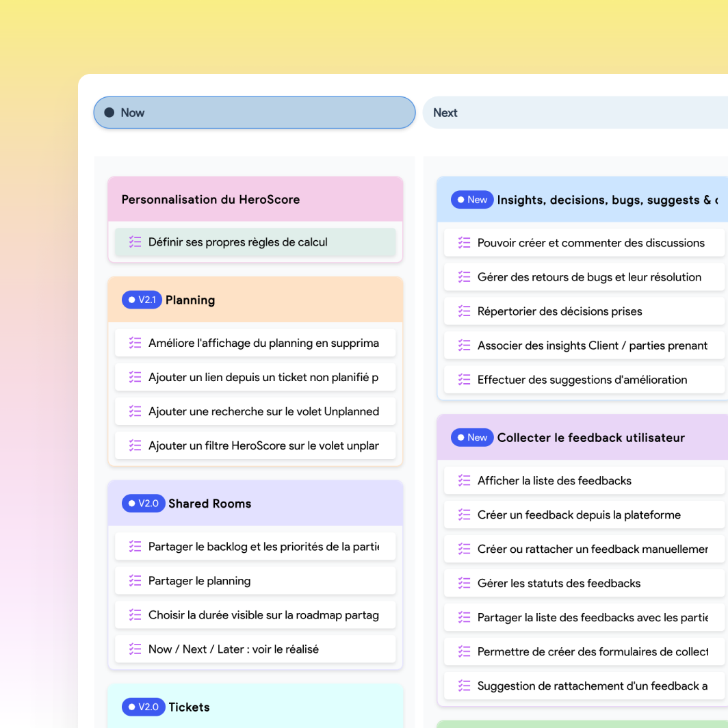Click checklist icon next to Now / Next / Later
The image size is (728, 728).
pos(135,649)
